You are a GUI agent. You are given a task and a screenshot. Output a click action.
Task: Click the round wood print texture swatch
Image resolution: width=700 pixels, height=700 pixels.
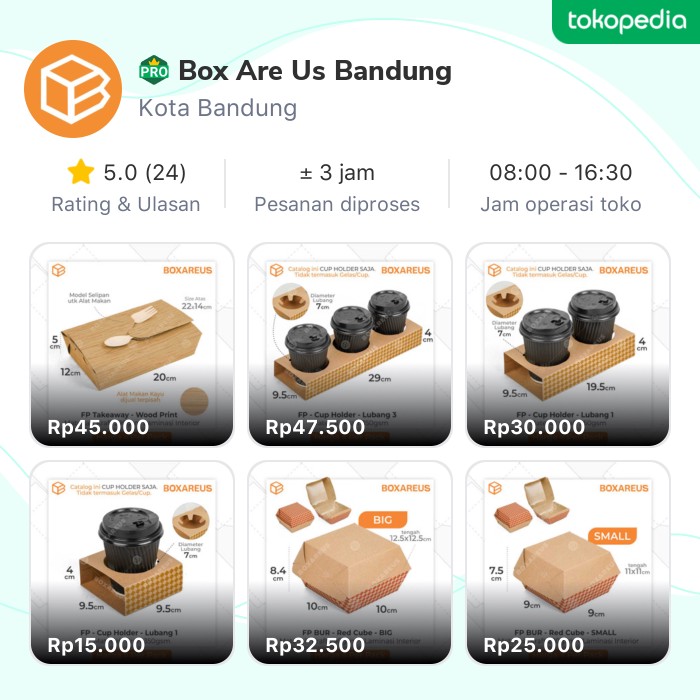point(195,401)
